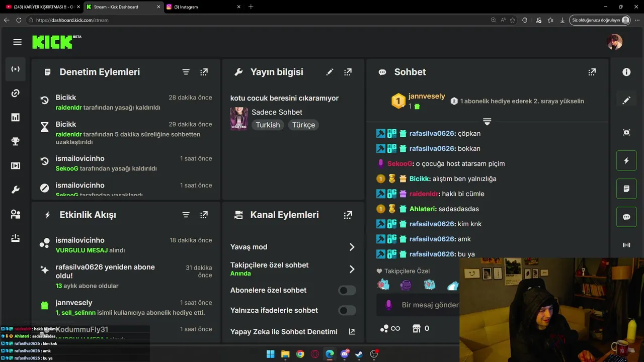Viewport: 644px width, 362px height.
Task: Click the lightning bolt icon in right sidebar
Action: click(626, 161)
